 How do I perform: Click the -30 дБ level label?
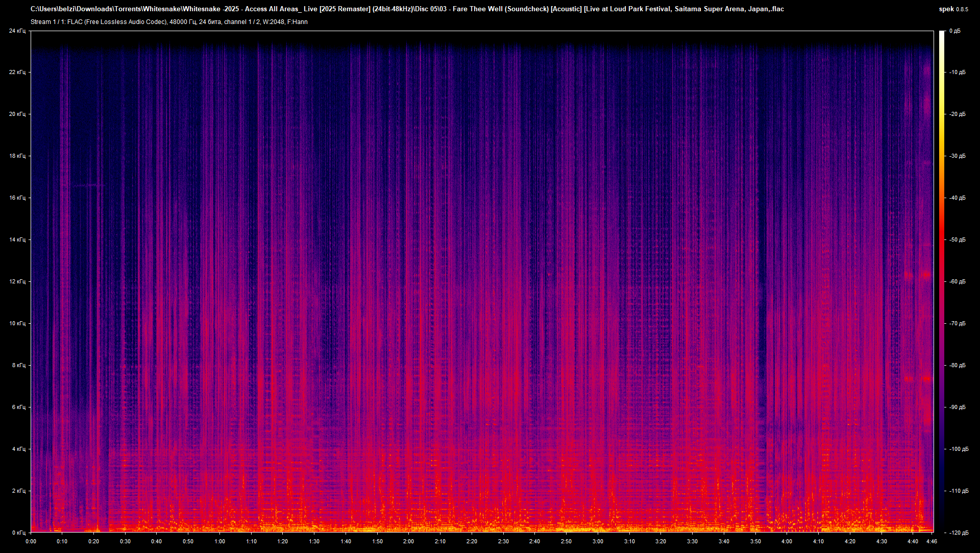[x=957, y=156]
